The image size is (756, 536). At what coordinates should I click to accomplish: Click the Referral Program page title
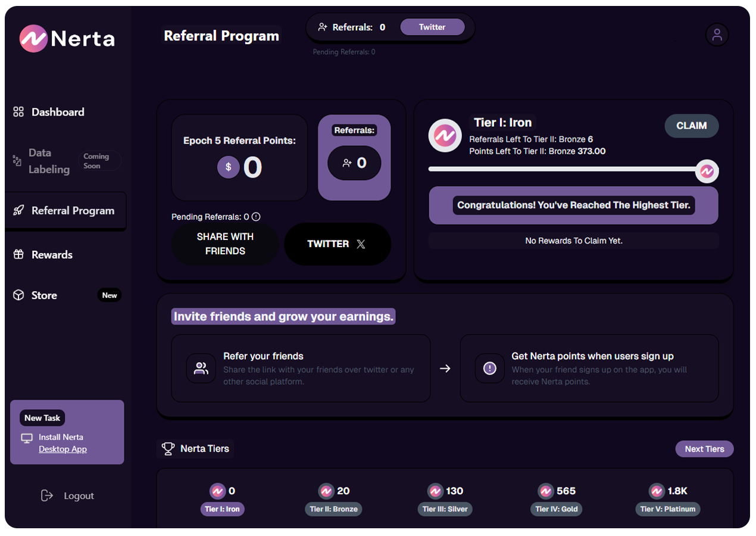[x=221, y=36]
